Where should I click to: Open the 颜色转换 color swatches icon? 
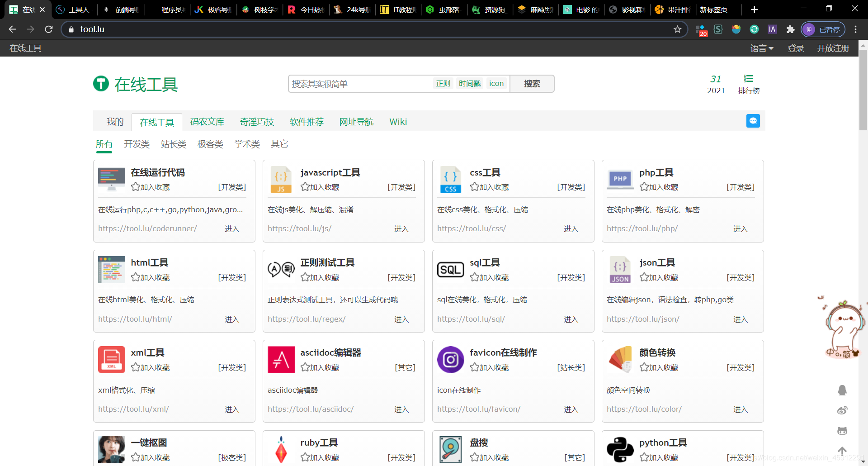tap(620, 360)
